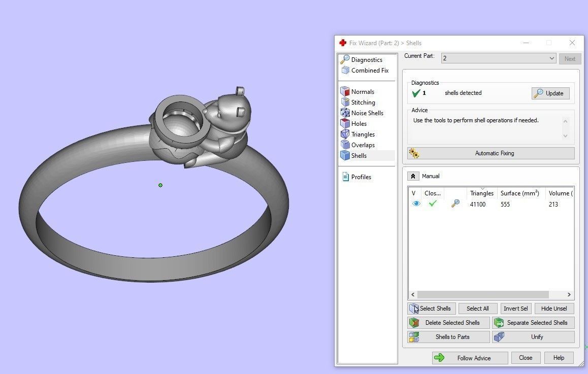Update the shell diagnostics
This screenshot has height=374, width=588.
[x=550, y=93]
